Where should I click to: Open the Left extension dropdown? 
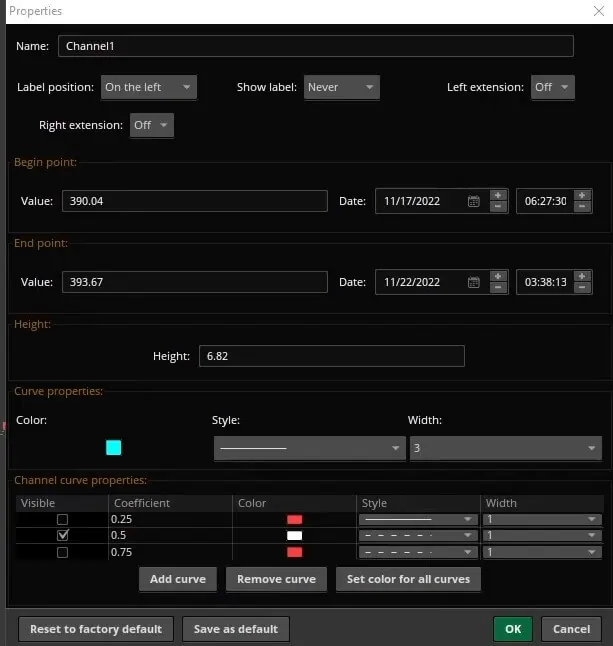tap(552, 87)
